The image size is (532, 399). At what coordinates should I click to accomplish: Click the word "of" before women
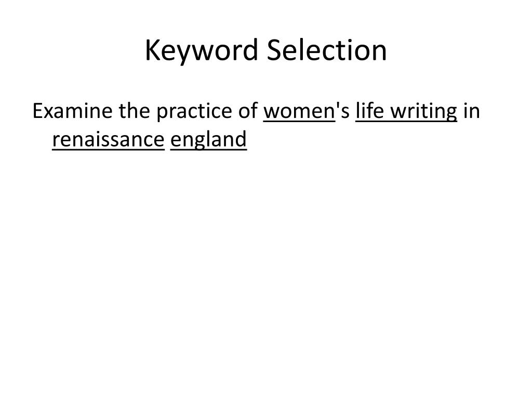pos(248,110)
